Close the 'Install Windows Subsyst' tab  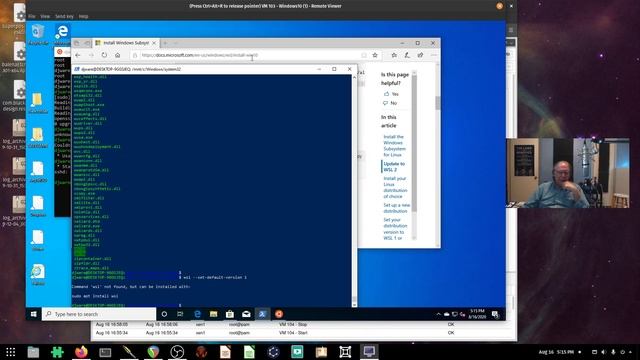tap(154, 43)
